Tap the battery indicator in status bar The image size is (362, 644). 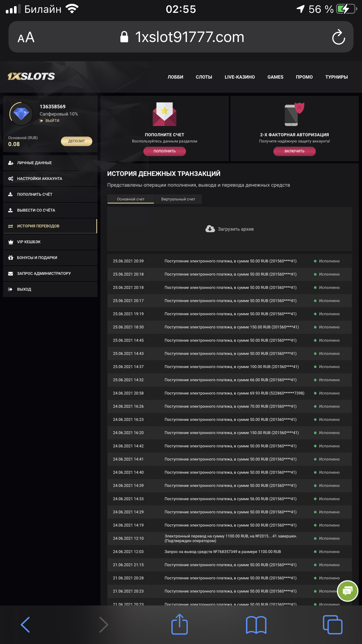coord(347,9)
